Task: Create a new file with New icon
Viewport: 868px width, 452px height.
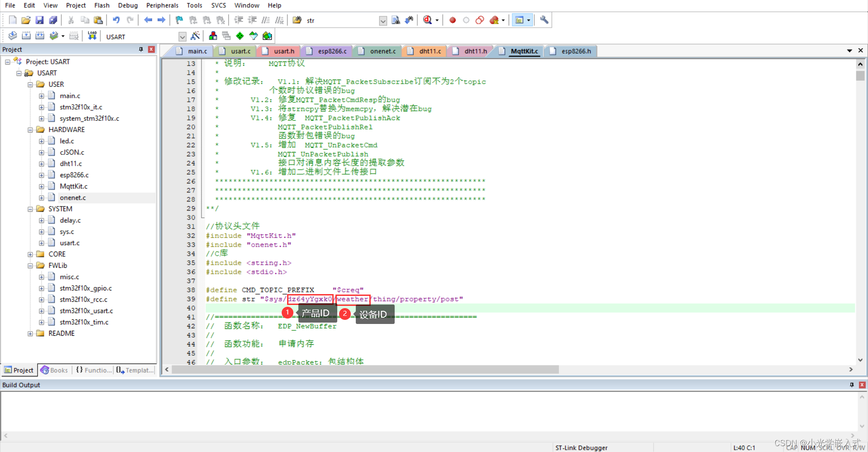Action: [13, 20]
